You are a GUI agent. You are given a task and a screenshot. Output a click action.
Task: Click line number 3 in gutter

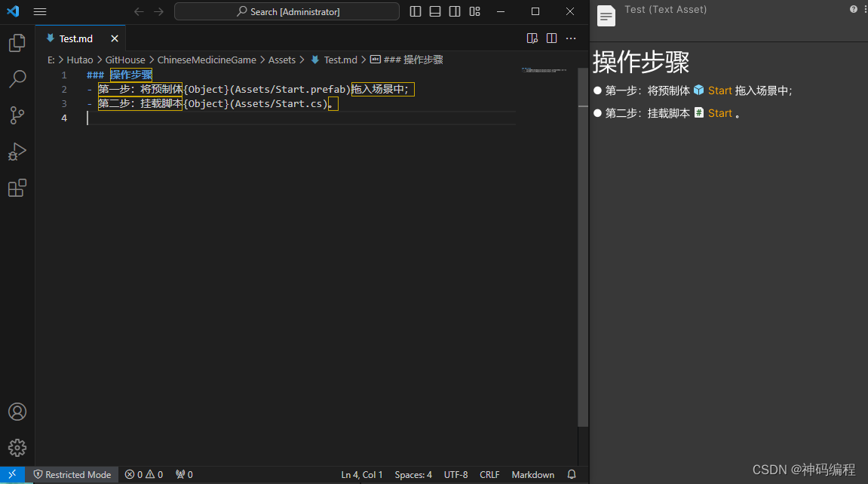tap(64, 103)
